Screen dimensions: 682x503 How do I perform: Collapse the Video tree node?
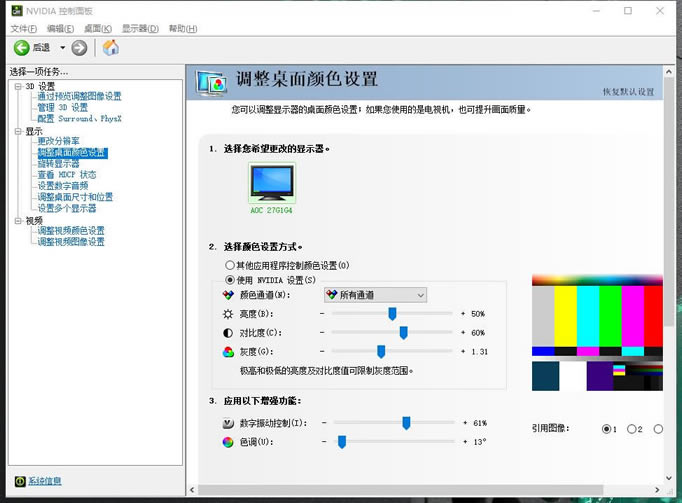18,221
